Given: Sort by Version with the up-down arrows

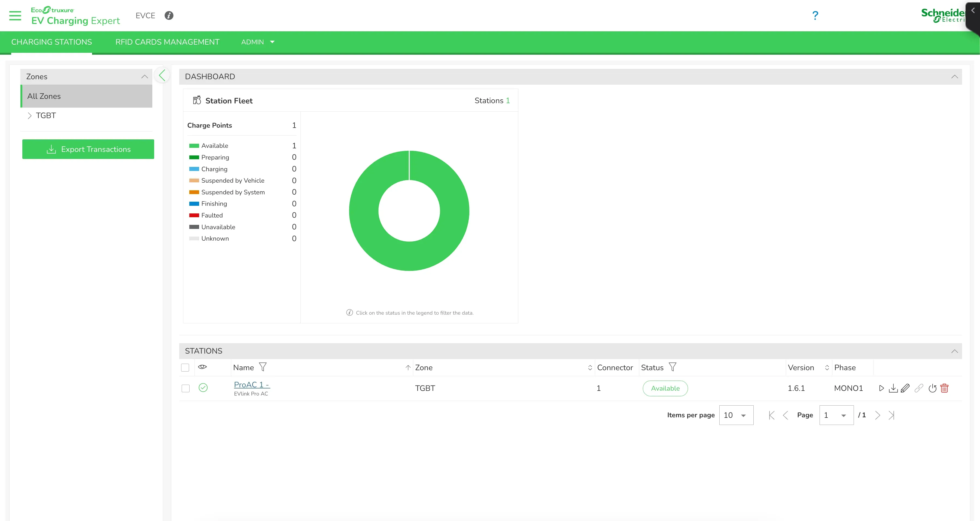Looking at the screenshot, I should coord(827,367).
